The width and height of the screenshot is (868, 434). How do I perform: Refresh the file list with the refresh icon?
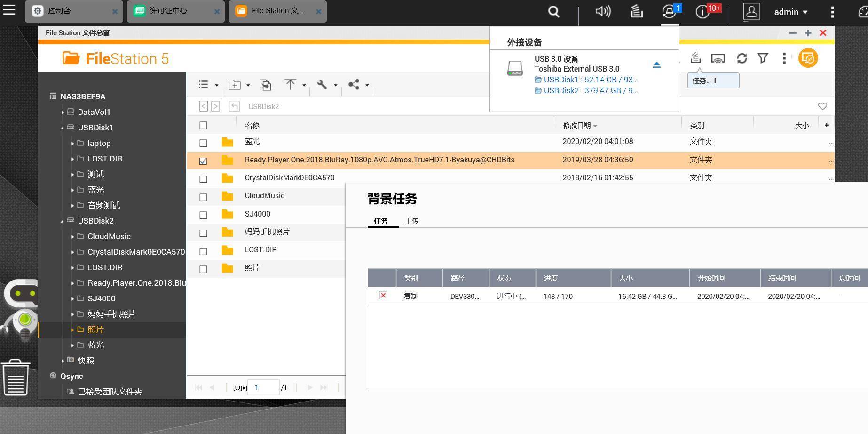click(742, 58)
